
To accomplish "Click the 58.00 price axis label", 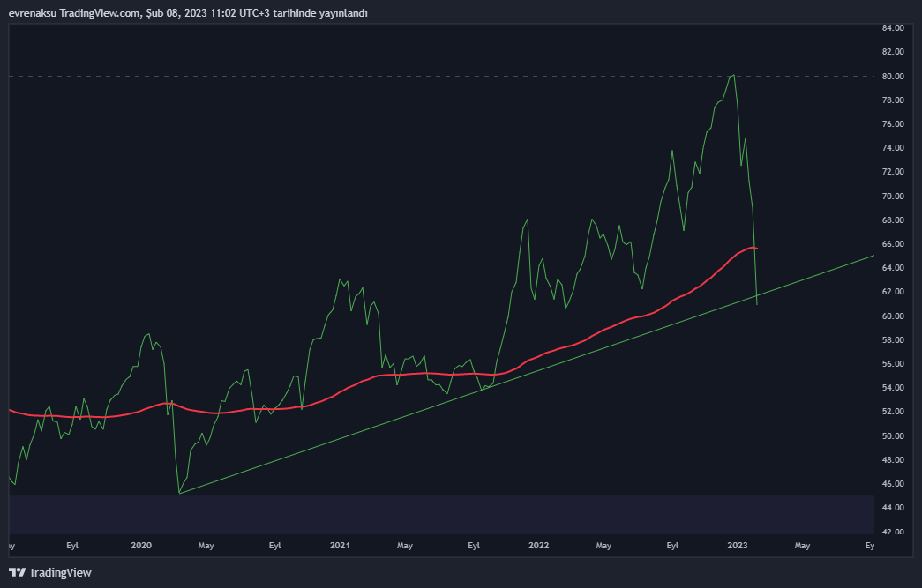I will [893, 339].
